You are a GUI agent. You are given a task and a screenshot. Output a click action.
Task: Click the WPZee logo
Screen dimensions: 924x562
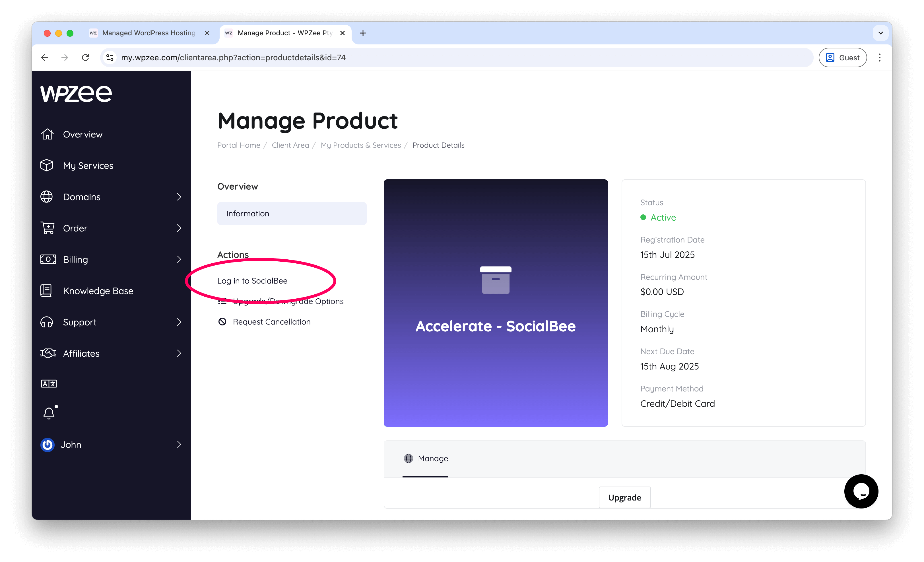(76, 93)
